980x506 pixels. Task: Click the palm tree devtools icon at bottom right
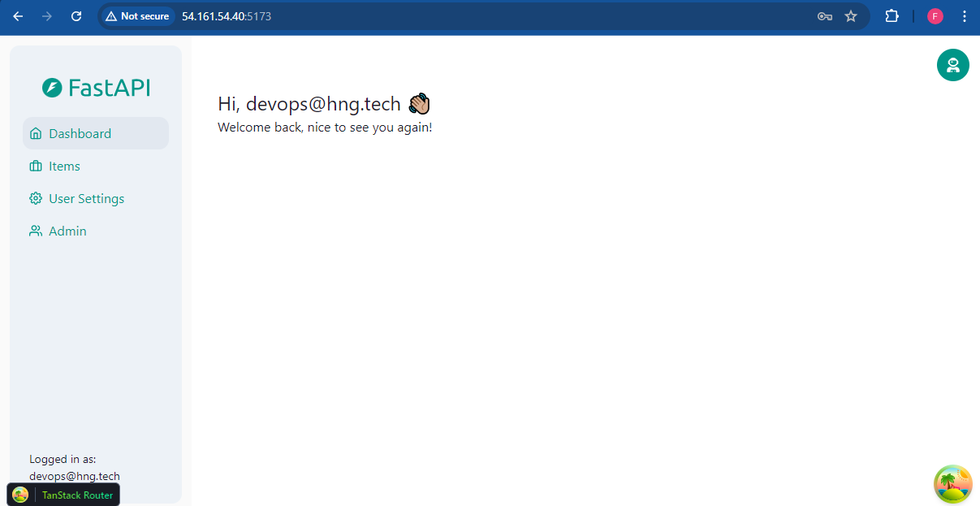tap(952, 483)
